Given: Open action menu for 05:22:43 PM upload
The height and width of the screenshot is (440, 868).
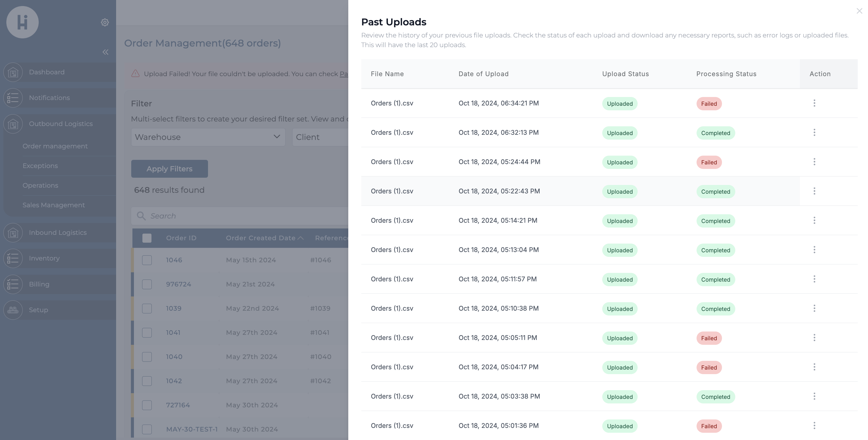Looking at the screenshot, I should coord(814,191).
